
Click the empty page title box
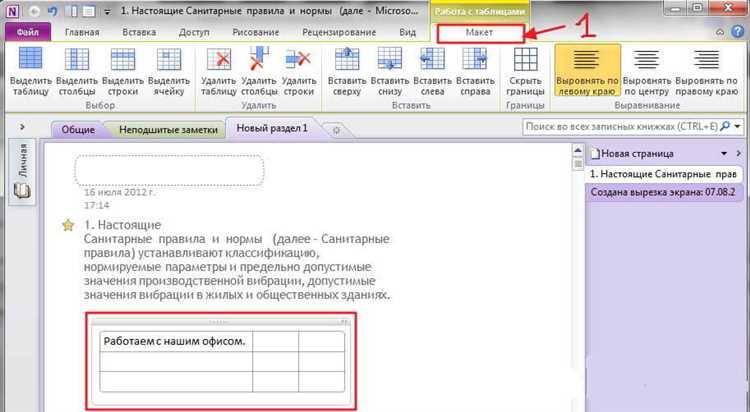pyautogui.click(x=169, y=170)
